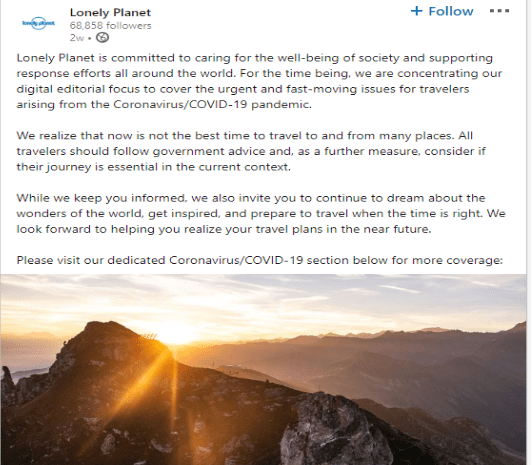
Task: Follow the Lonely Planet page
Action: pos(442,11)
